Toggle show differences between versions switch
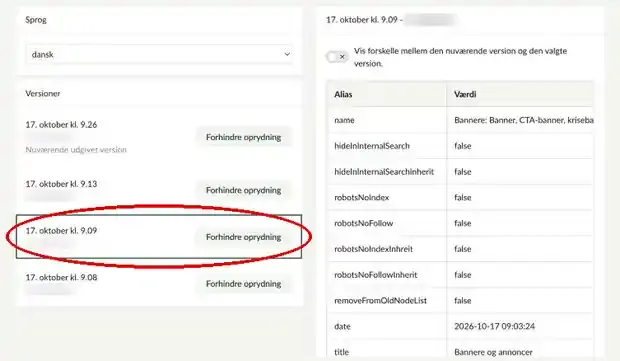 pyautogui.click(x=337, y=57)
